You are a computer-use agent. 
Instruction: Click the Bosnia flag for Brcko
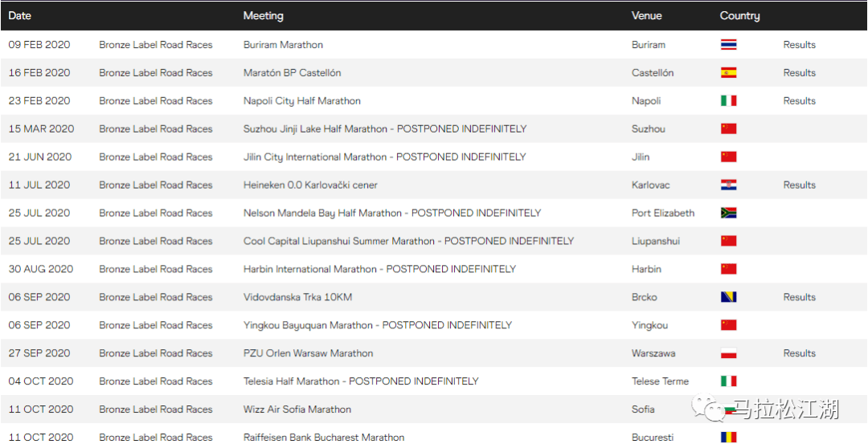pyautogui.click(x=728, y=298)
